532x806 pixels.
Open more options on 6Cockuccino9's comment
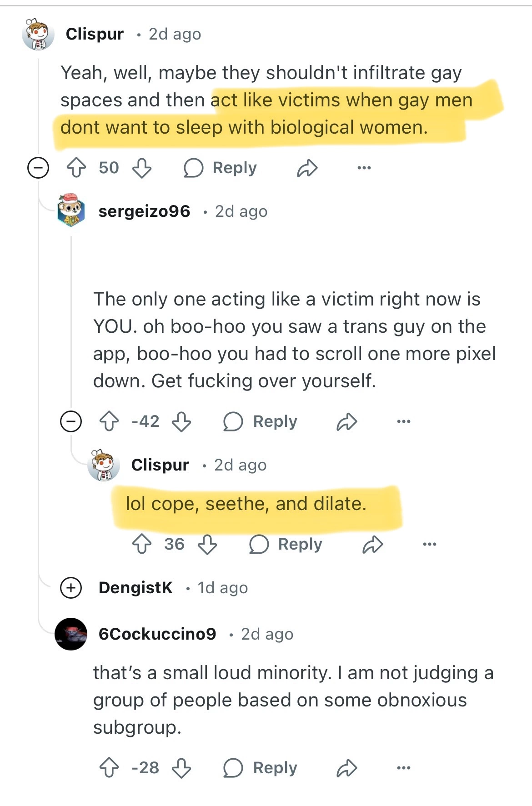tap(403, 768)
